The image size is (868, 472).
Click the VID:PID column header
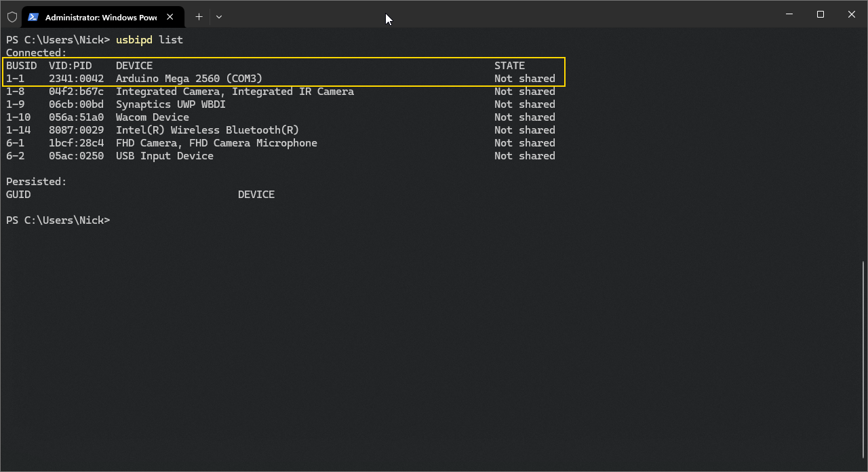(x=71, y=66)
